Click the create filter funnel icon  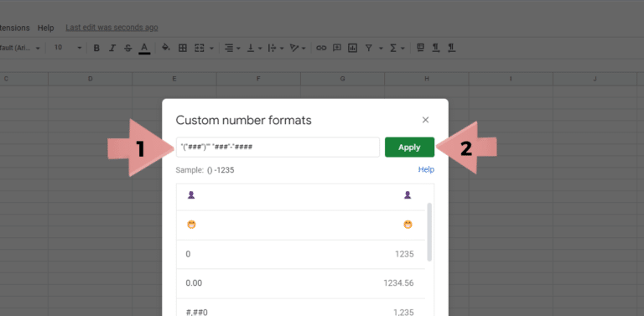coord(369,48)
